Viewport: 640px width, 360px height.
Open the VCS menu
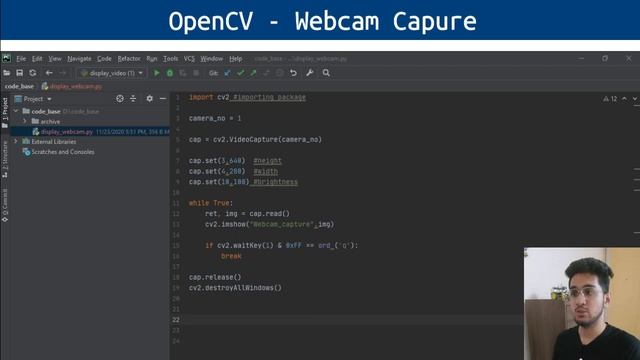pos(189,59)
